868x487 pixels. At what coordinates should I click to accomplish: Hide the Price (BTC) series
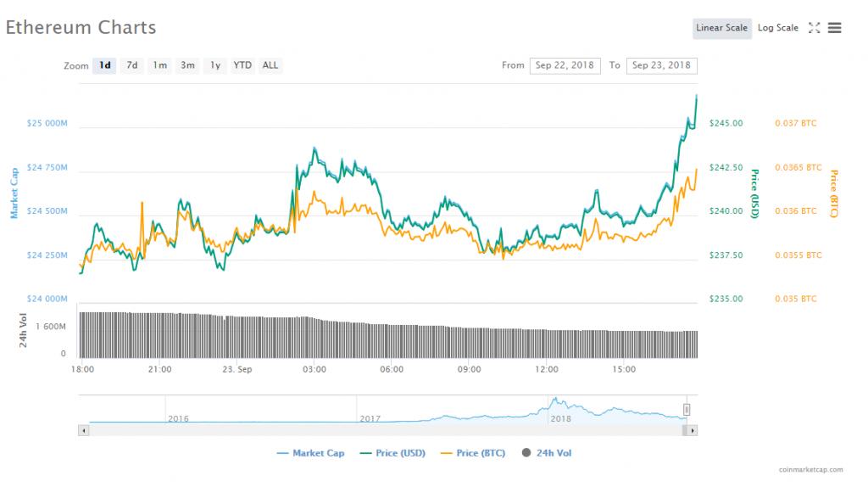[x=473, y=453]
